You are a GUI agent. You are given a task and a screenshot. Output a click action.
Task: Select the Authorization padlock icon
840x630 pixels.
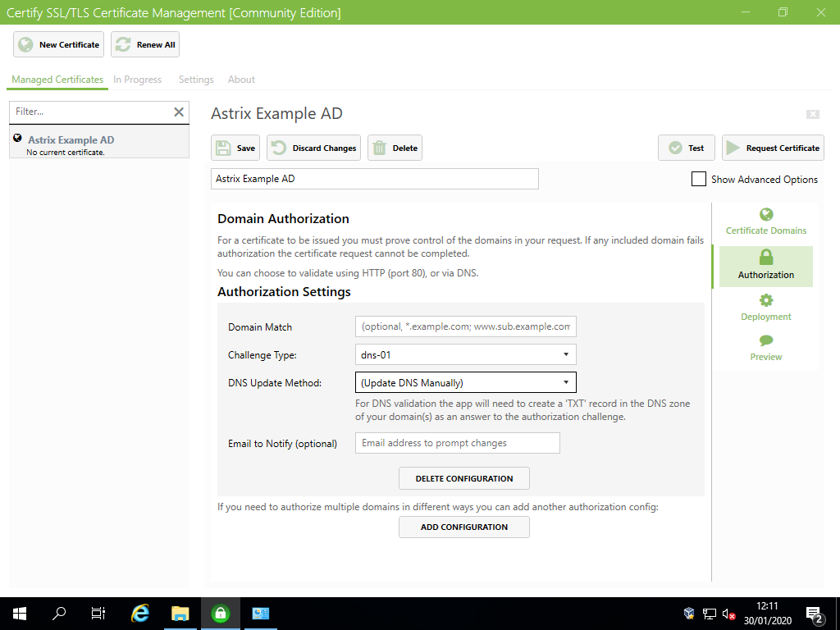[x=765, y=258]
